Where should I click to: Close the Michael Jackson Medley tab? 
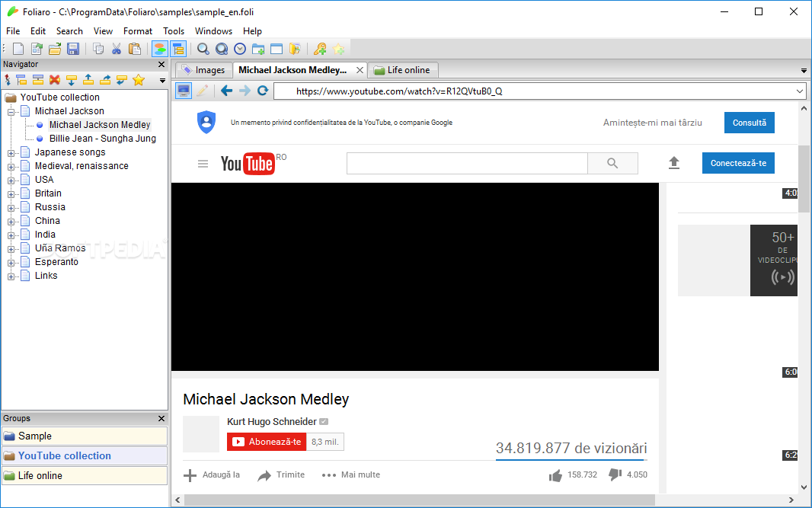[x=360, y=70]
